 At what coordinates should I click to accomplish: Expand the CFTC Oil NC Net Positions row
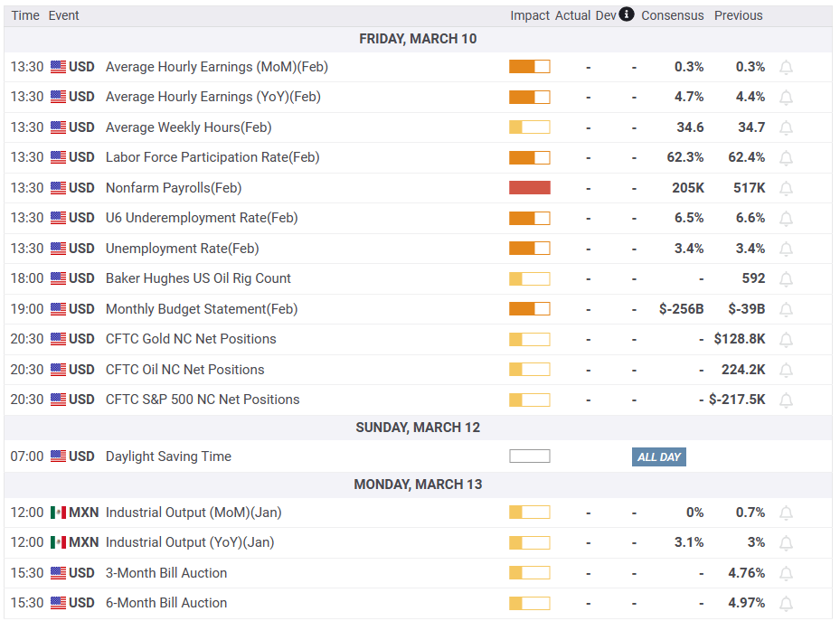(184, 370)
